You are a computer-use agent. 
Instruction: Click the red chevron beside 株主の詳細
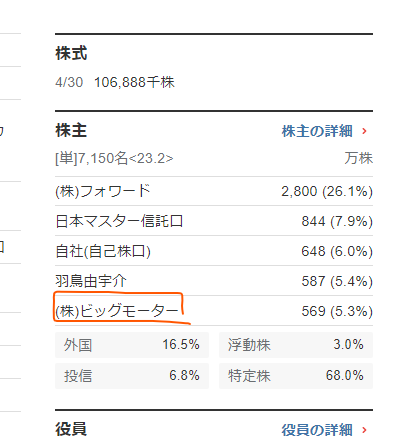tap(364, 131)
